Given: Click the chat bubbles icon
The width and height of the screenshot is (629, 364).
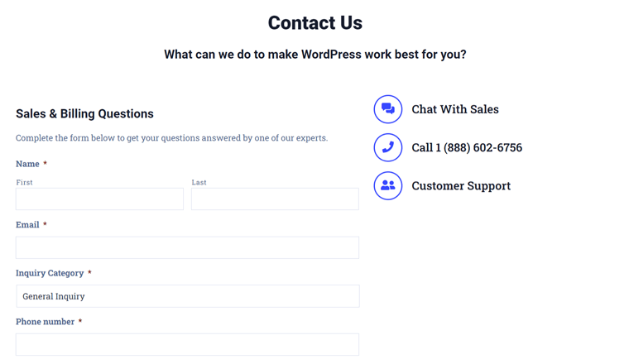Looking at the screenshot, I should (x=388, y=109).
